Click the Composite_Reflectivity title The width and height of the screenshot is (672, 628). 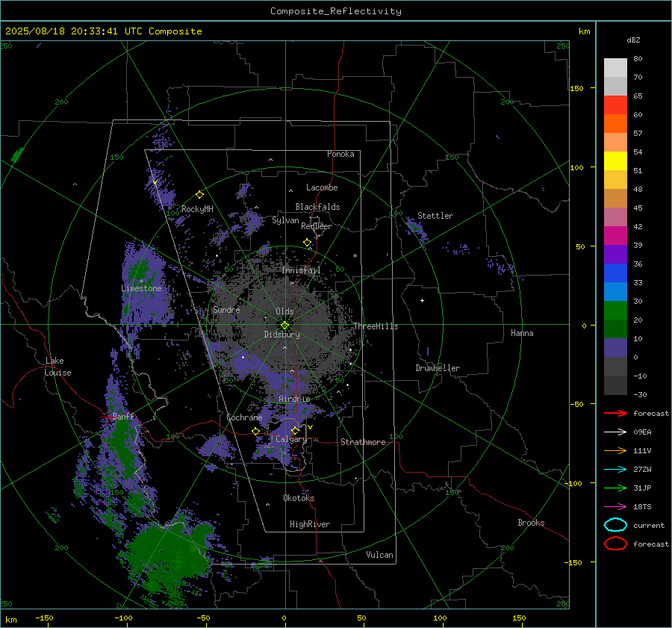pos(336,11)
